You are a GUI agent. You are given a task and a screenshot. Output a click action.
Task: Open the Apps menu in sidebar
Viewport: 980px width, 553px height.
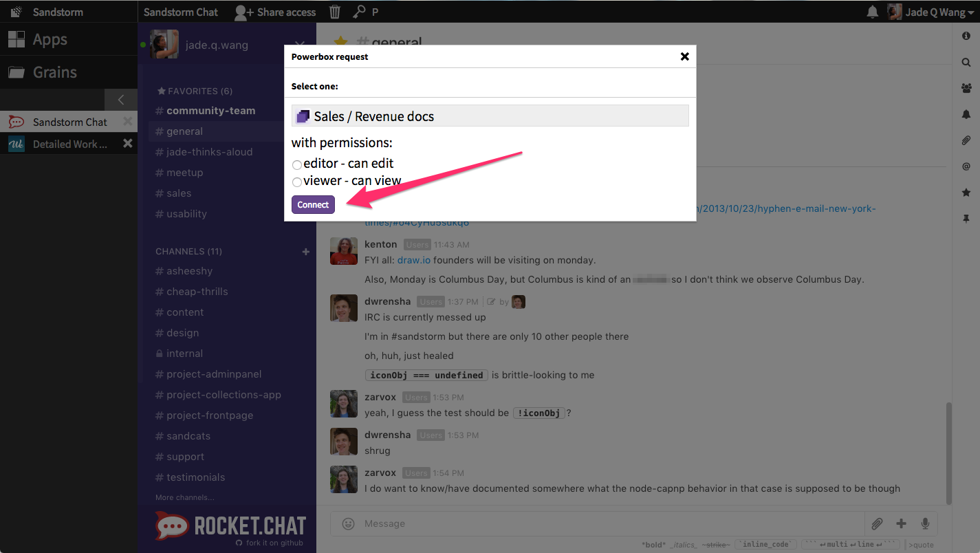[50, 39]
